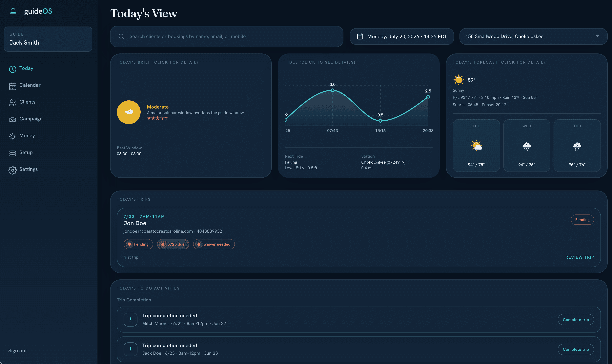Open the Thursday forecast card
Screen dimensions: 612x364
point(577,145)
